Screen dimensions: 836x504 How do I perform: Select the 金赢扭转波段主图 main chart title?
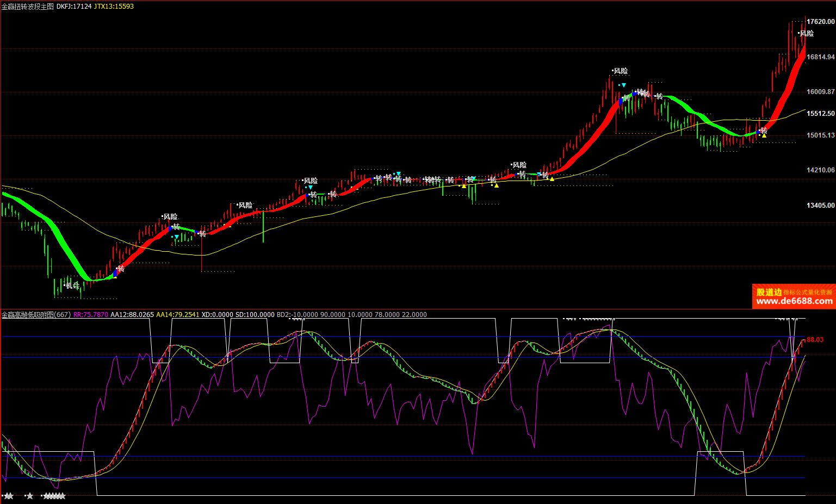coord(28,7)
